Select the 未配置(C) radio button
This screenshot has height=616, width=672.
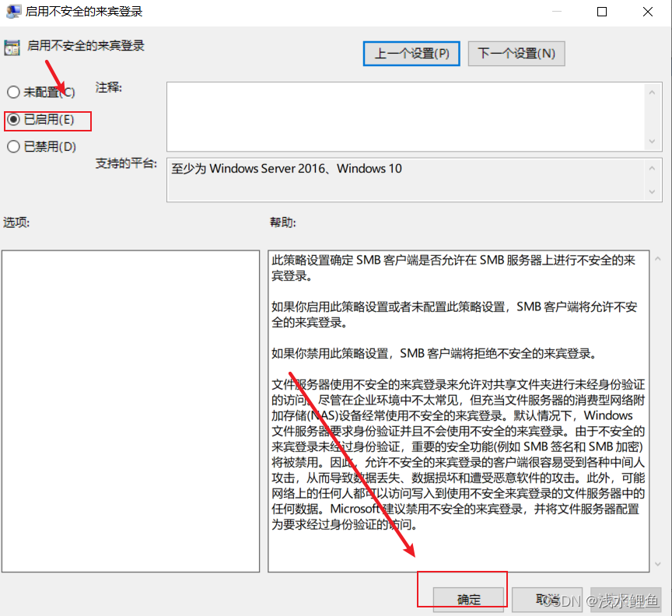pyautogui.click(x=13, y=92)
